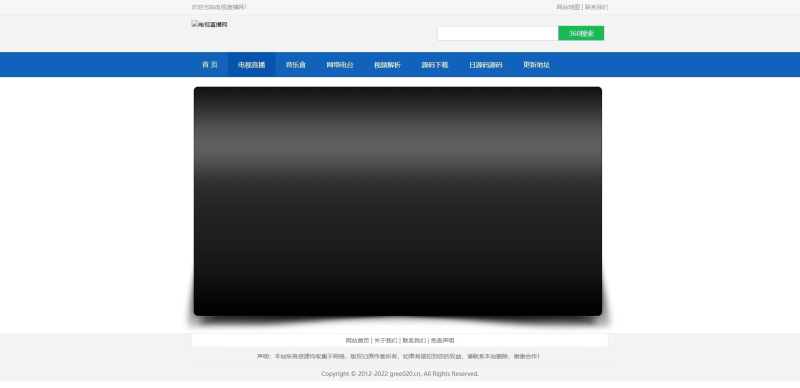Open 免责声明 footer link
This screenshot has height=388, width=800.
(442, 341)
